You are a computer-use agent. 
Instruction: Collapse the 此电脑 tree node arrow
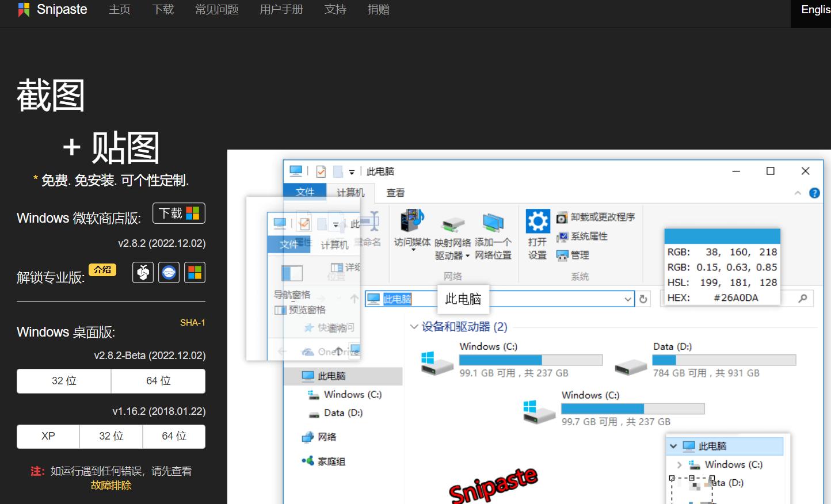coord(673,446)
